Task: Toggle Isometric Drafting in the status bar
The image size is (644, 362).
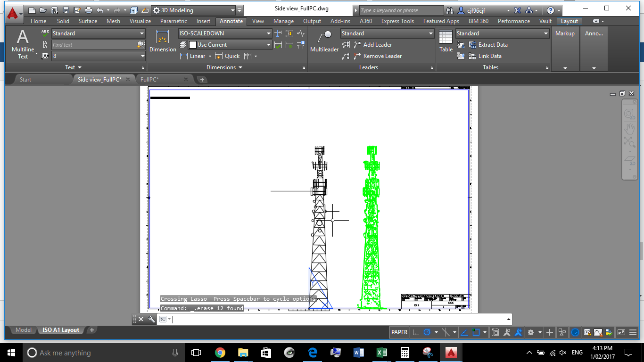Action: (x=445, y=332)
